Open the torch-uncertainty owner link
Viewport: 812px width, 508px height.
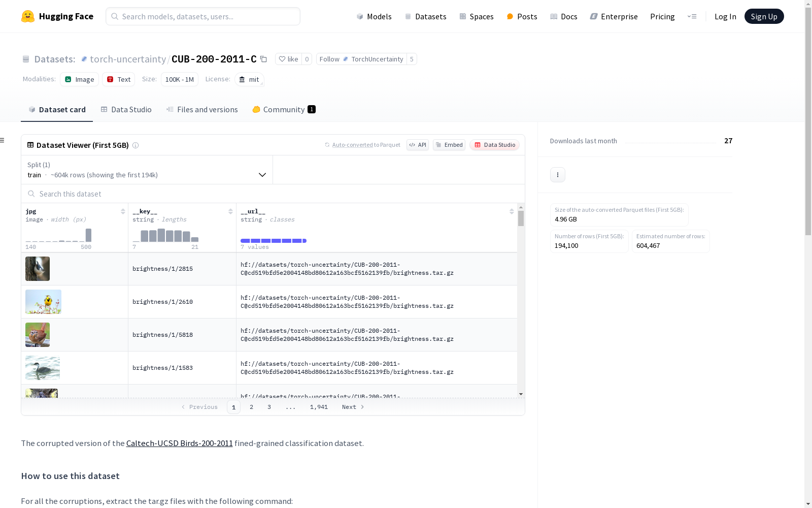(x=128, y=59)
